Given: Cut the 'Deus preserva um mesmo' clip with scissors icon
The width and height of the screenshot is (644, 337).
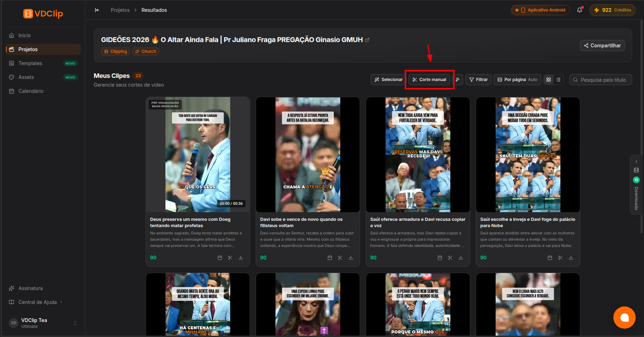Looking at the screenshot, I should click(x=230, y=258).
